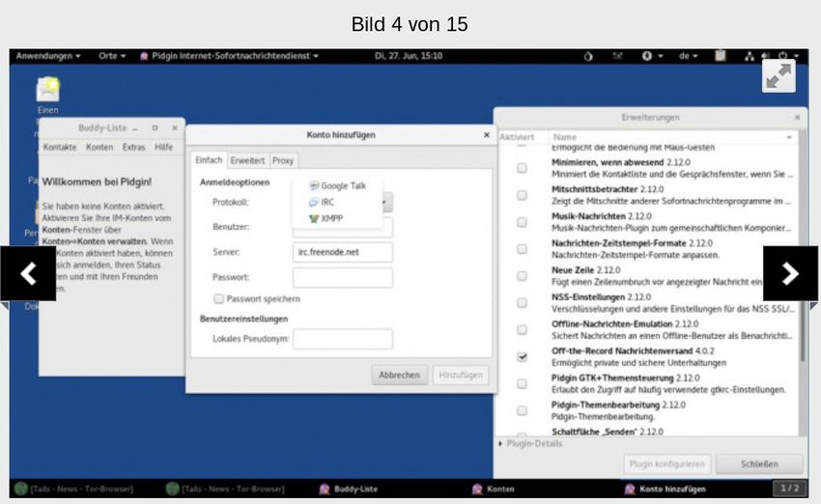The height and width of the screenshot is (504, 821).
Task: Click the clock Di, 27. Jun, 15:10
Action: coord(409,56)
